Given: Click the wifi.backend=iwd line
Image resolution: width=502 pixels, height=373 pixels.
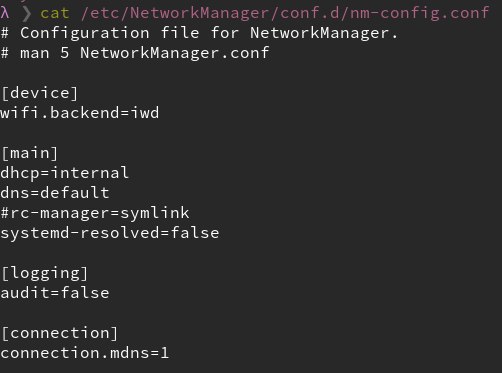Looking at the screenshot, I should [80, 113].
